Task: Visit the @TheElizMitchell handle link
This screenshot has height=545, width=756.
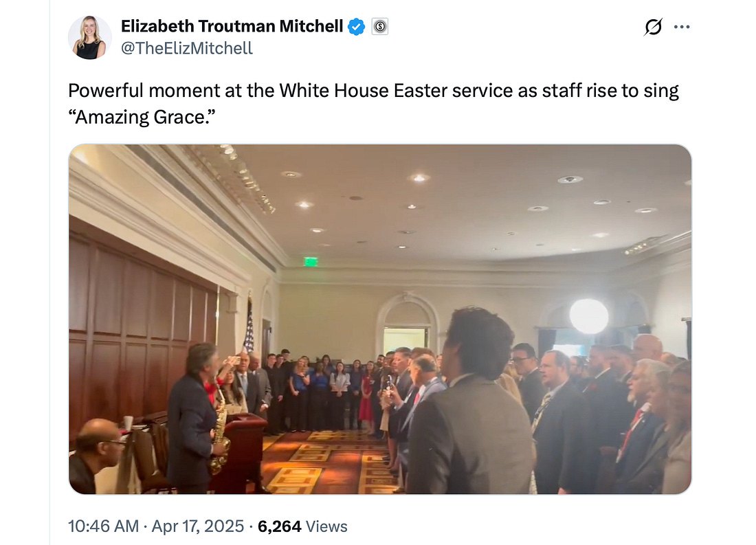Action: [x=187, y=47]
